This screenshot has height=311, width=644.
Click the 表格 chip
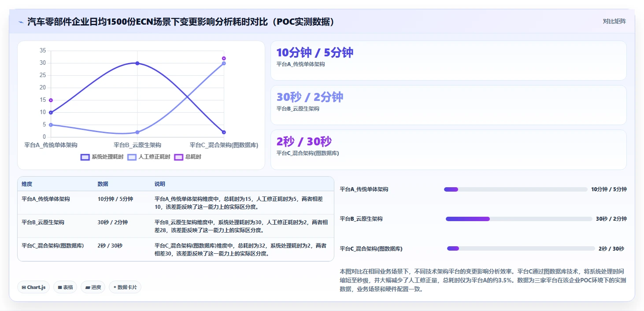coord(65,287)
